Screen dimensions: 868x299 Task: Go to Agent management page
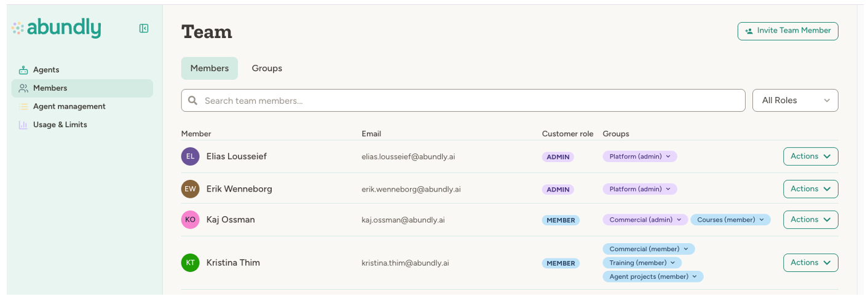tap(82, 107)
